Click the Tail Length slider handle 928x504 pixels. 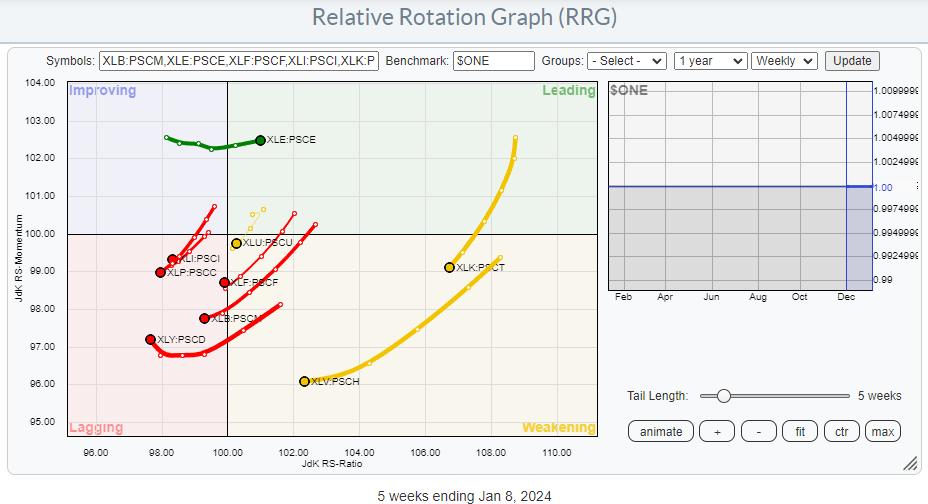(x=723, y=396)
